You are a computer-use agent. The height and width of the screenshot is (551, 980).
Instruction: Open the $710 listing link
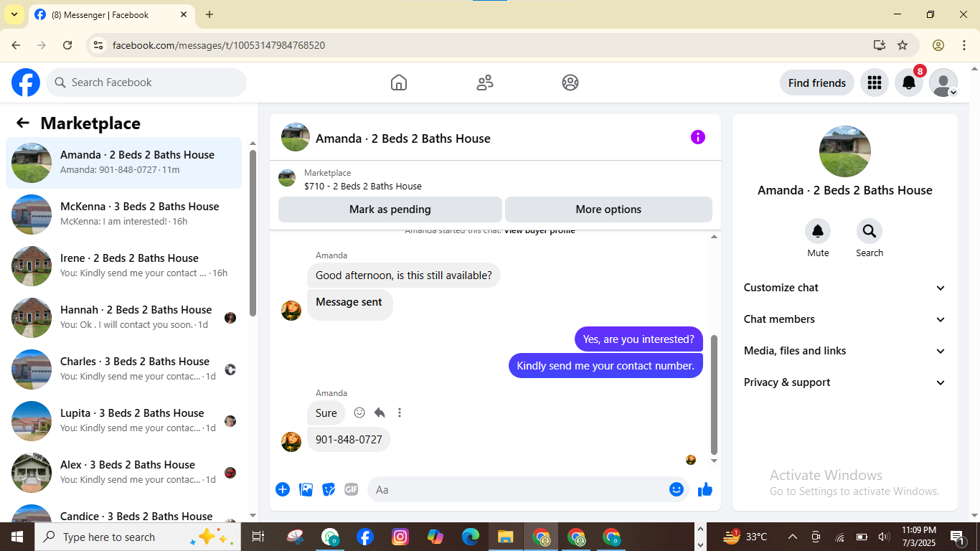363,186
